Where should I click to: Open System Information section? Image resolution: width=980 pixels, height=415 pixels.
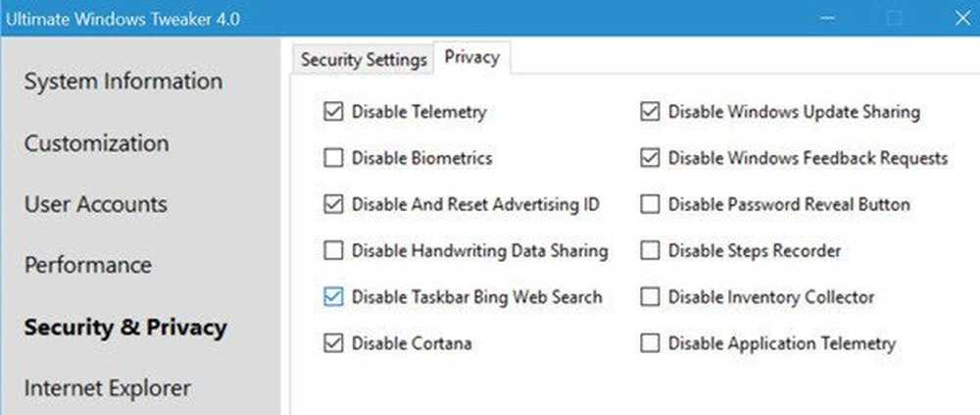[x=123, y=81]
